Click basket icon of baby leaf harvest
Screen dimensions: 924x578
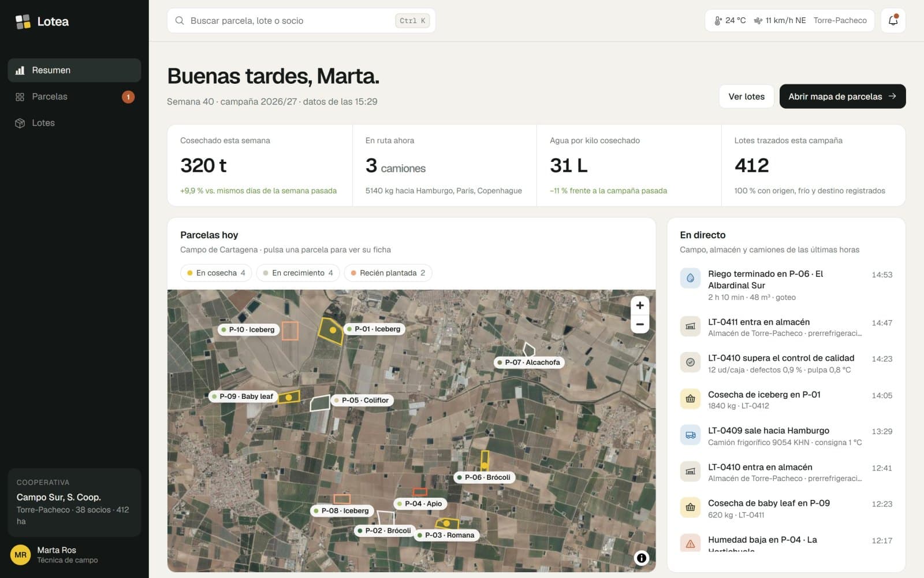690,507
